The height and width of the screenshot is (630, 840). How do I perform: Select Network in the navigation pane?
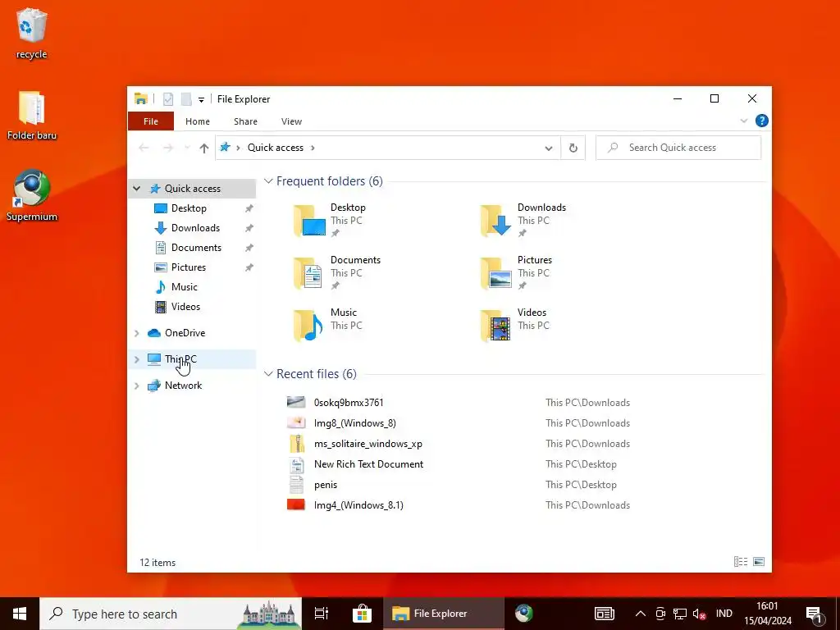click(183, 386)
